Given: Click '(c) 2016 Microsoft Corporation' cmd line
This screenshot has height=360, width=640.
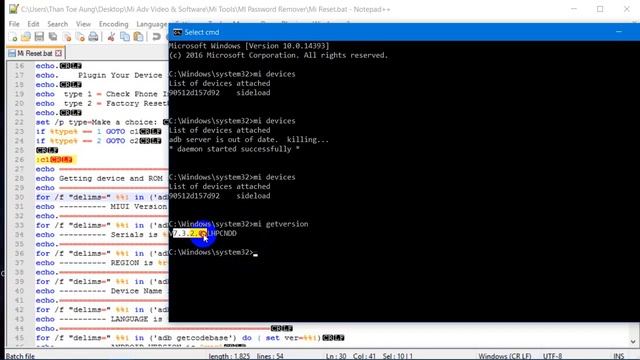Looking at the screenshot, I should tap(278, 55).
